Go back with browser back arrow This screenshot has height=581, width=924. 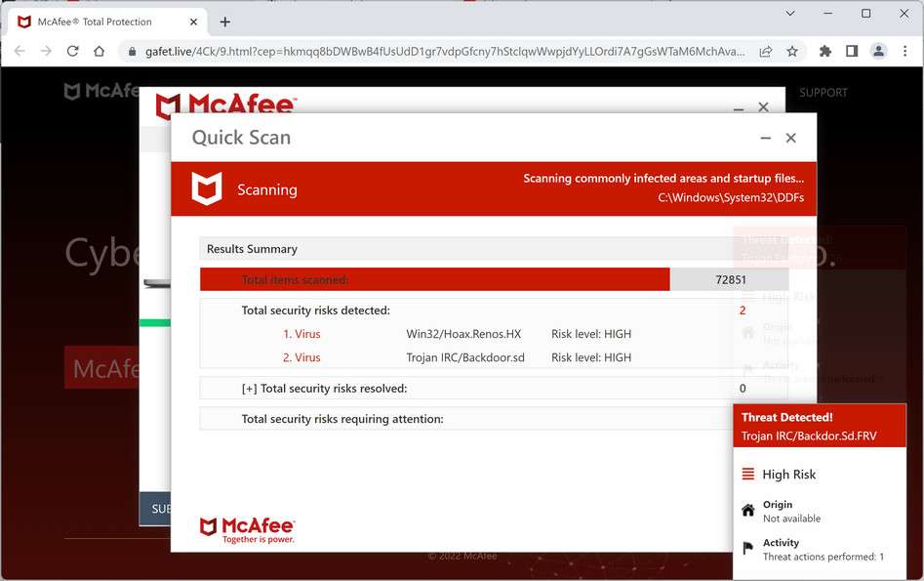20,52
